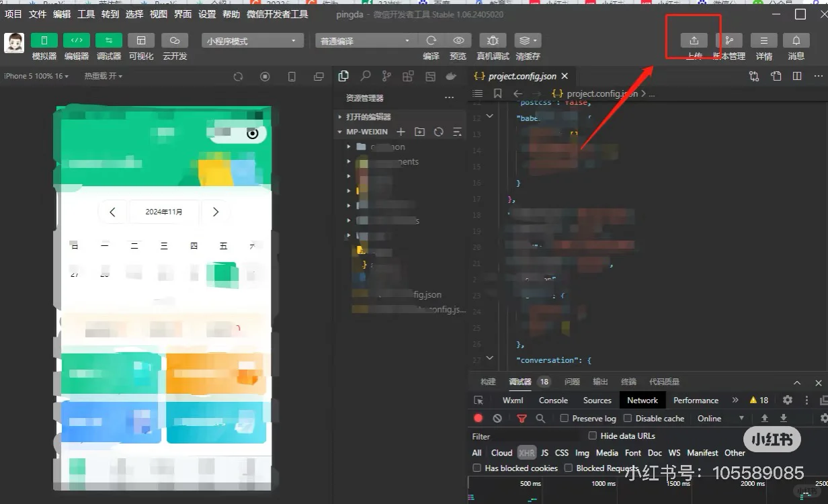Open the Docker whale icon in sidebar

point(451,76)
